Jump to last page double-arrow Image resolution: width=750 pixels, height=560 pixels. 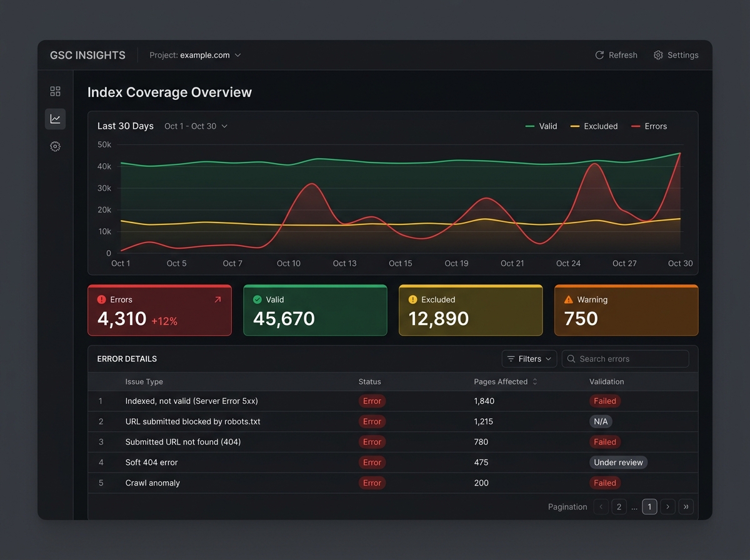pos(686,507)
